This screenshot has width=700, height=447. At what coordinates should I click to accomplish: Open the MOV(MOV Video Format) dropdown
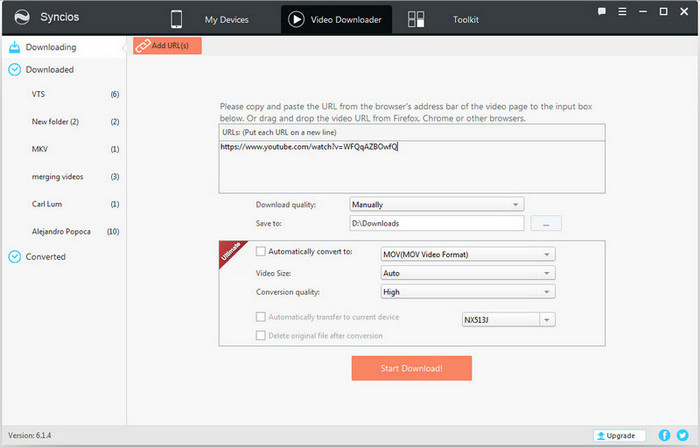[468, 254]
